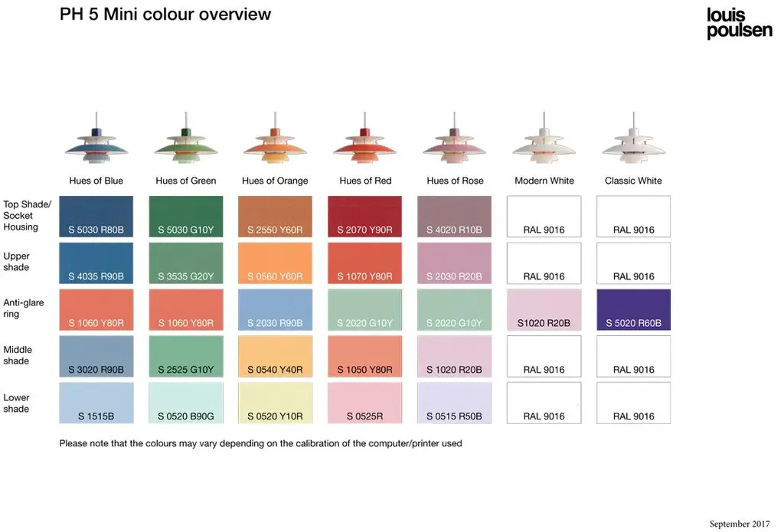Click the Louis Poulsen logo

pos(739,23)
